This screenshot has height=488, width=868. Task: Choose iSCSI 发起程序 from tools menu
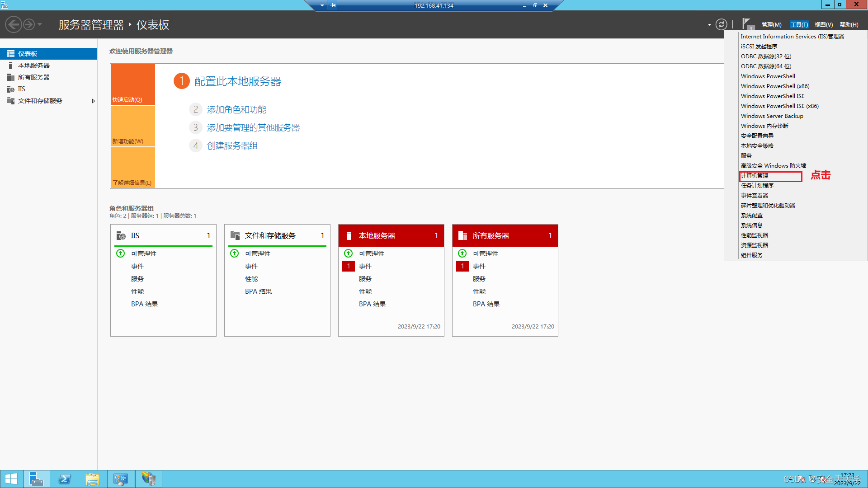click(759, 47)
